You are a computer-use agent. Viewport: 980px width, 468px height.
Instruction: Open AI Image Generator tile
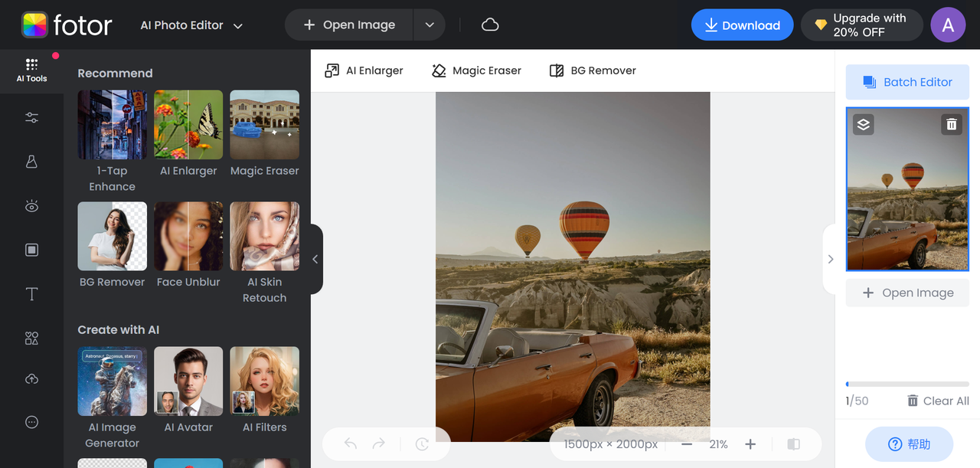(x=112, y=398)
